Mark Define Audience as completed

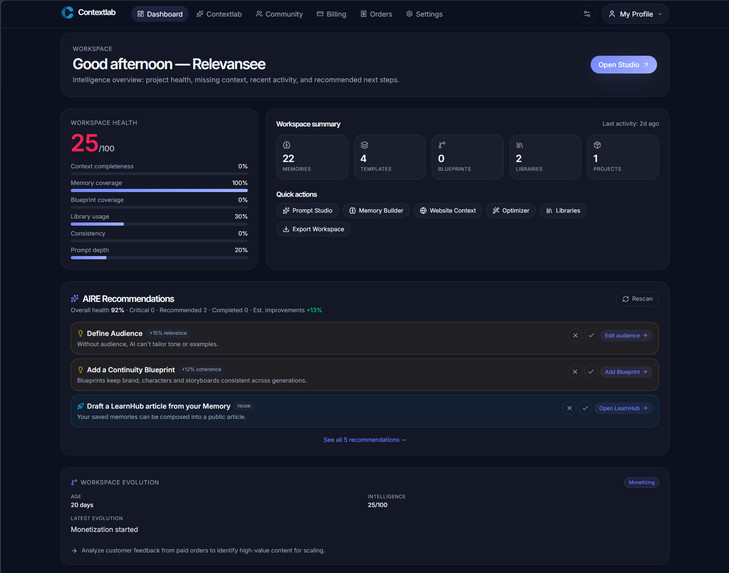click(x=591, y=335)
